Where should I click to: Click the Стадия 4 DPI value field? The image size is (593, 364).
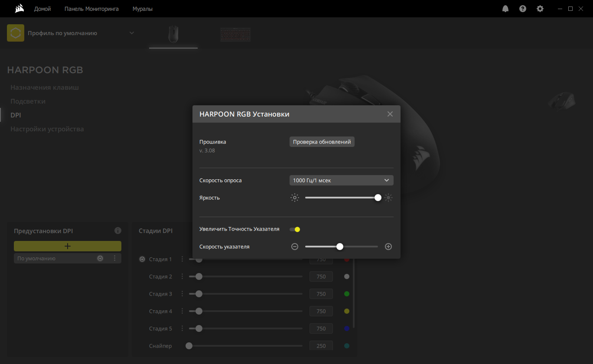(x=321, y=311)
